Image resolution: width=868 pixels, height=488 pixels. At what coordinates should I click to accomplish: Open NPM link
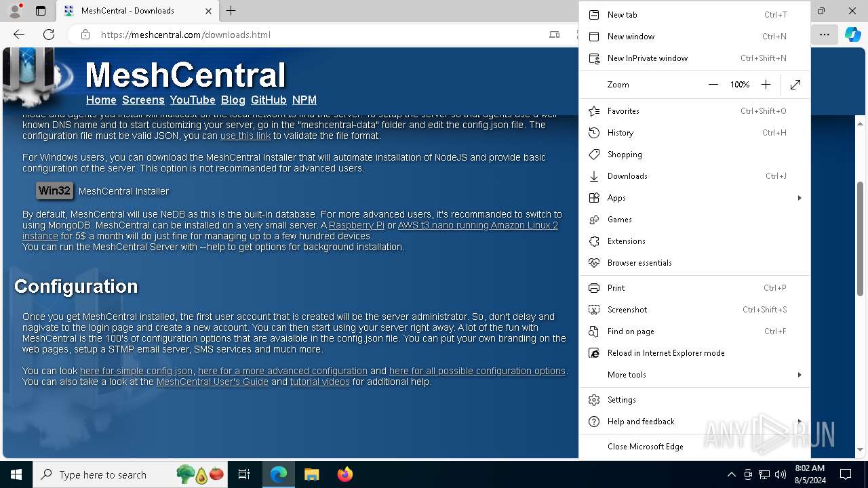[304, 100]
